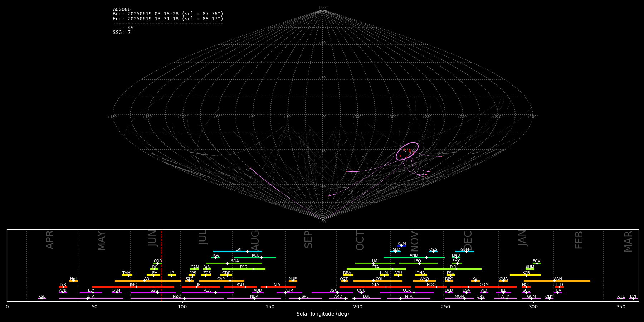Click the EVI shower label
The height and width of the screenshot is (322, 644).
(x=633, y=297)
